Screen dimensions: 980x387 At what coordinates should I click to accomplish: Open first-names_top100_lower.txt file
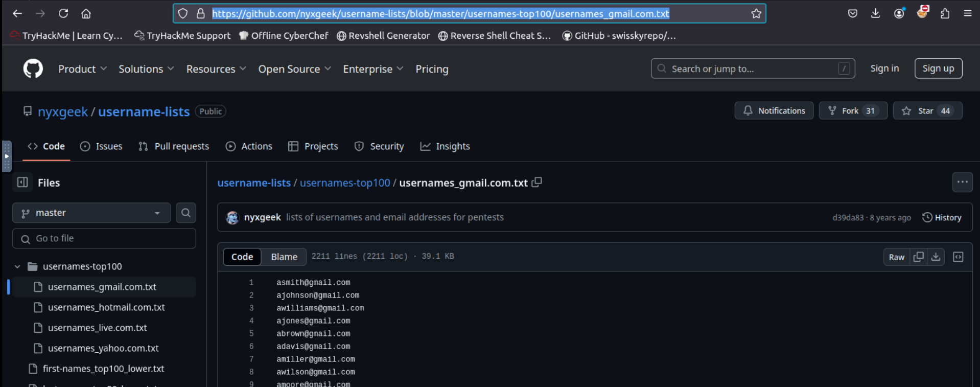pos(104,369)
